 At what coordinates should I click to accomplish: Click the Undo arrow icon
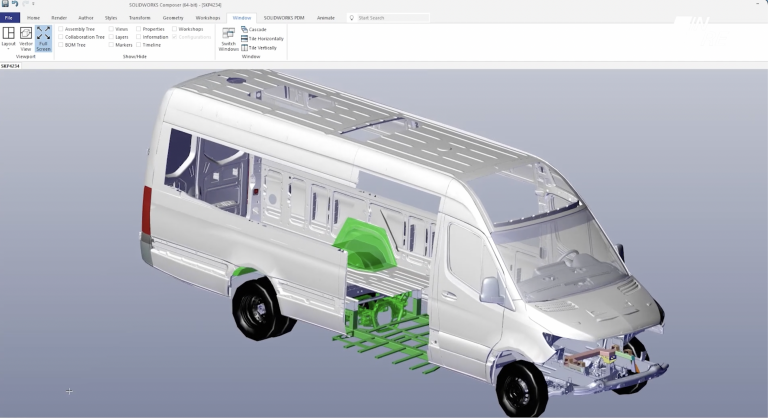15,4
